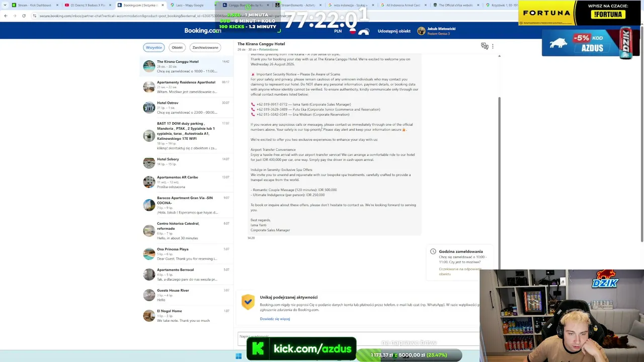The width and height of the screenshot is (644, 362).
Task: Open the Ona Princesa Playa conversation
Action: tap(186, 254)
